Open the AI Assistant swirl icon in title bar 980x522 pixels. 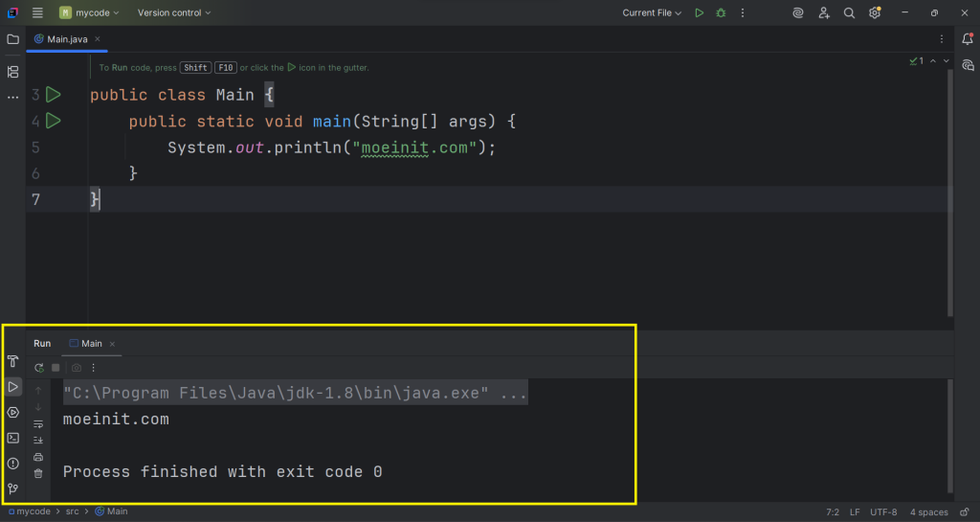(798, 12)
